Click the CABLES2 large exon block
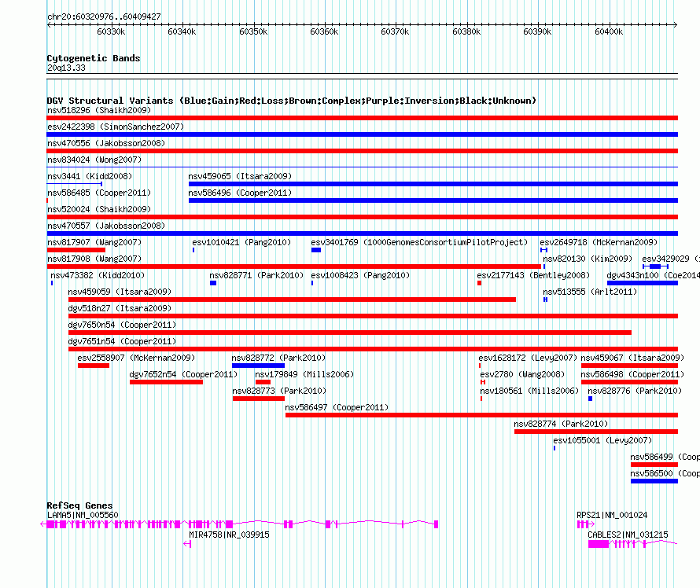The height and width of the screenshot is (588, 700). [599, 544]
